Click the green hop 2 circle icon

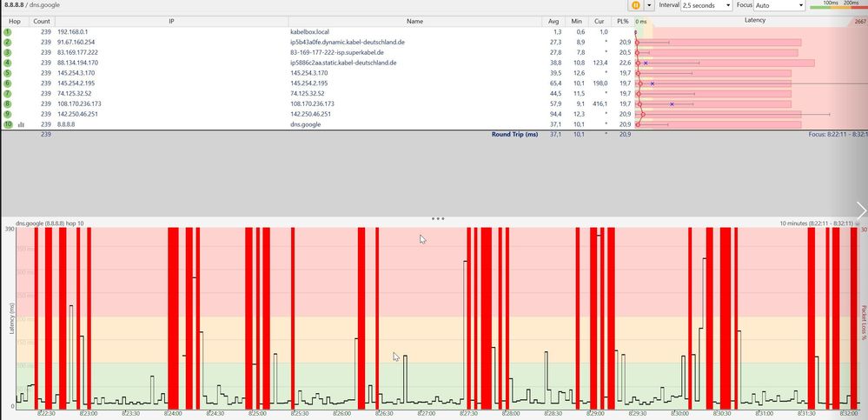click(x=7, y=42)
